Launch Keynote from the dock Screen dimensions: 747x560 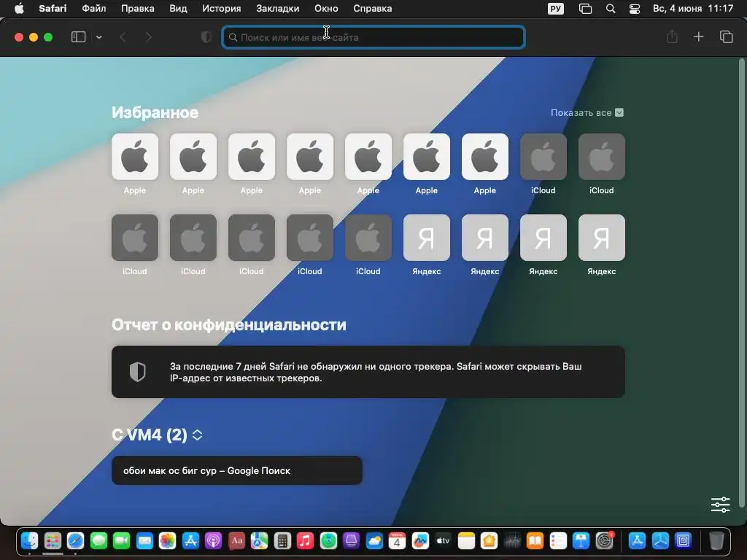point(581,541)
